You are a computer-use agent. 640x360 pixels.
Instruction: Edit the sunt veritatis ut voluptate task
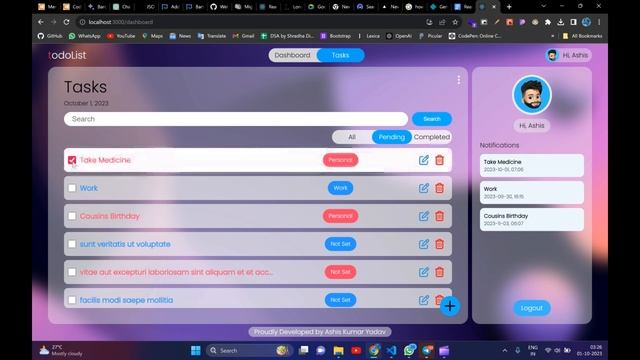(424, 244)
